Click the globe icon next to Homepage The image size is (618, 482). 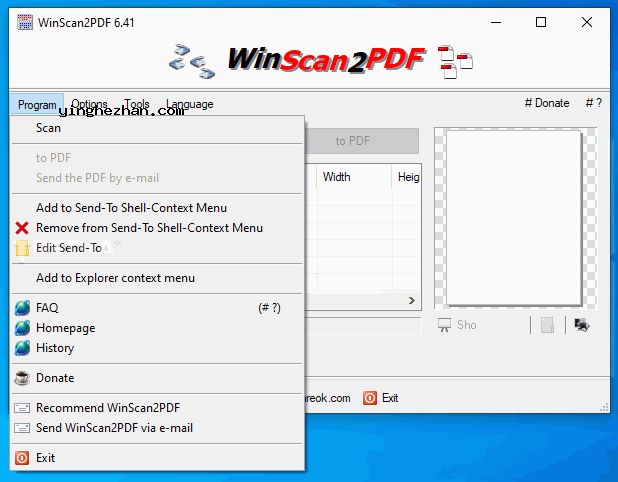click(22, 328)
